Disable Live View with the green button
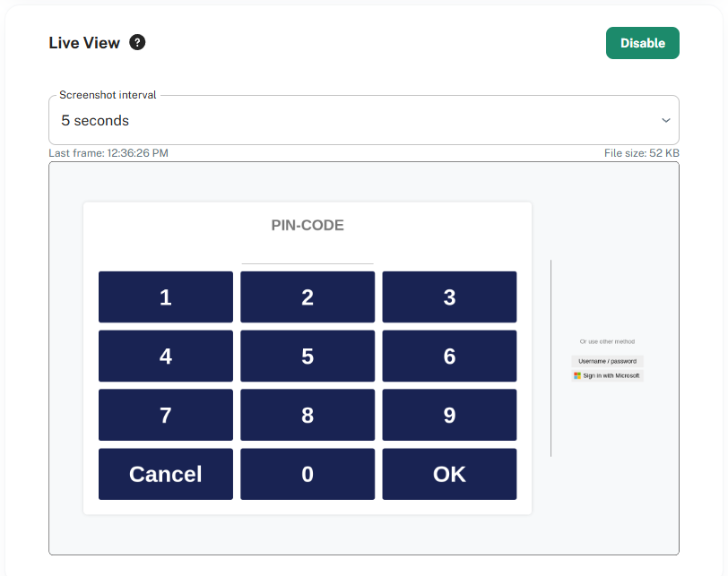Viewport: 728px width, 576px height. (x=642, y=43)
